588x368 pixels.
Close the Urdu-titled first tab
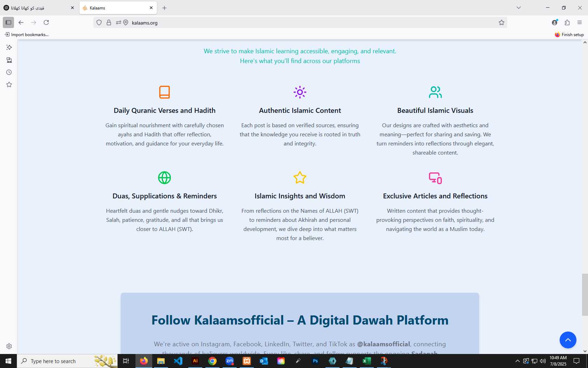click(72, 8)
